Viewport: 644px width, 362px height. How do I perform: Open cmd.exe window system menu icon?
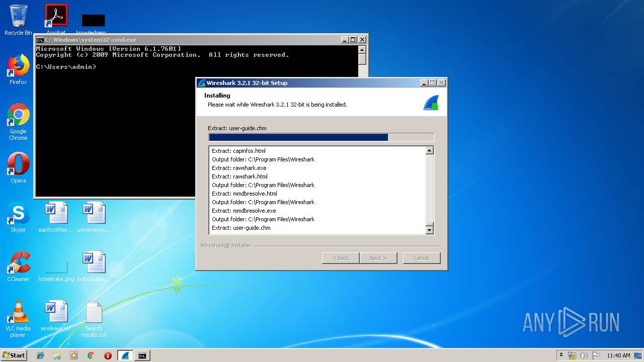click(x=40, y=40)
